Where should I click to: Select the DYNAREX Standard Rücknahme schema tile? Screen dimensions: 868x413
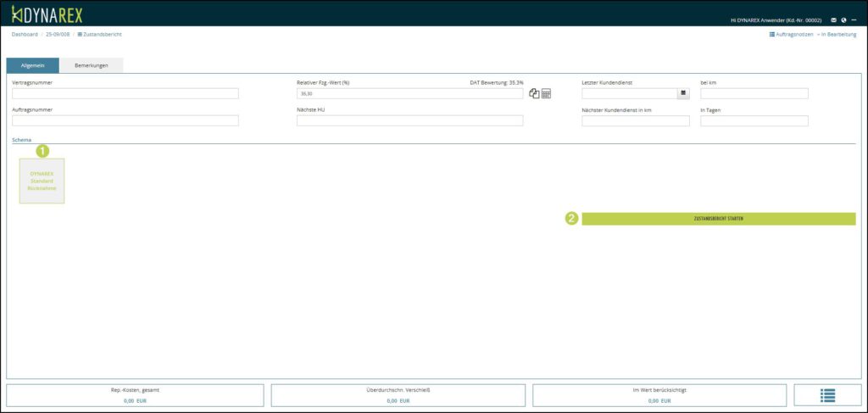click(x=42, y=181)
